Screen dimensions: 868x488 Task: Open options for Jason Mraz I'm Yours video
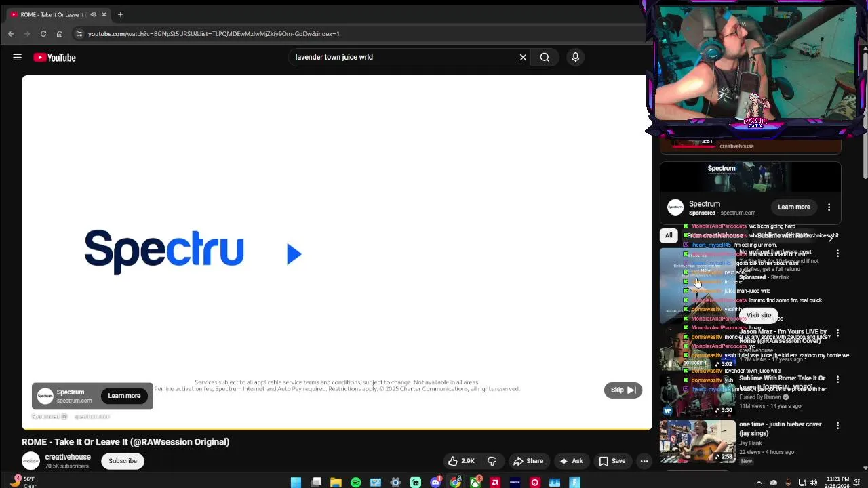tap(837, 333)
